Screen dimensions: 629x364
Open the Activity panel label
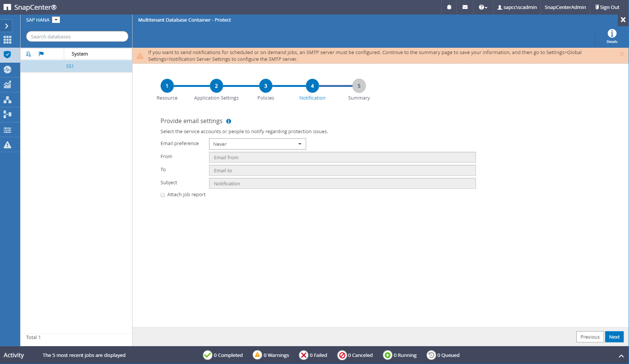14,355
